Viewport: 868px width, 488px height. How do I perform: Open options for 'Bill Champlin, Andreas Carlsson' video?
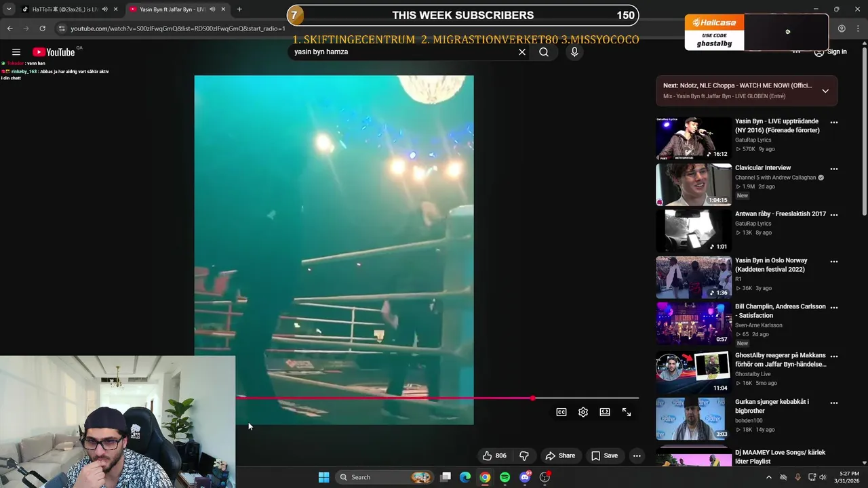[834, 308]
